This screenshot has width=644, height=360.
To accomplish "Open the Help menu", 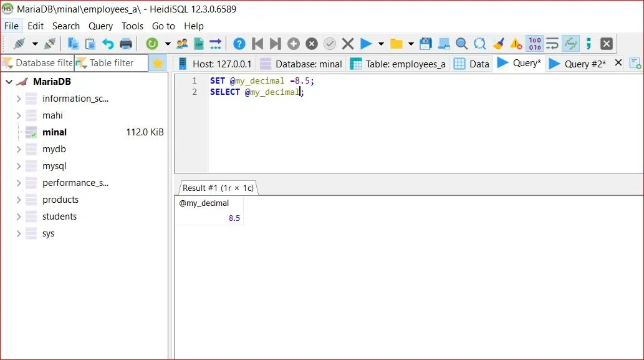I will point(194,26).
